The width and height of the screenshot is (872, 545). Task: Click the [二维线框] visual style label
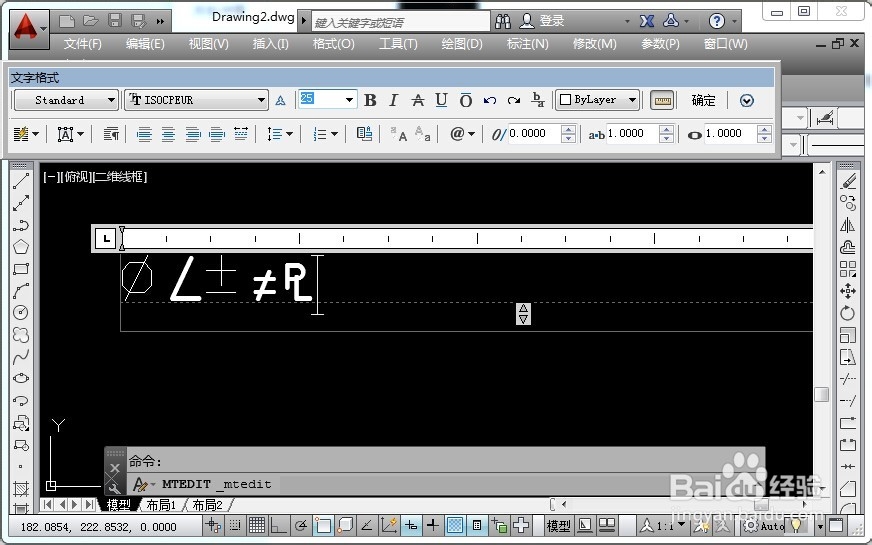119,177
